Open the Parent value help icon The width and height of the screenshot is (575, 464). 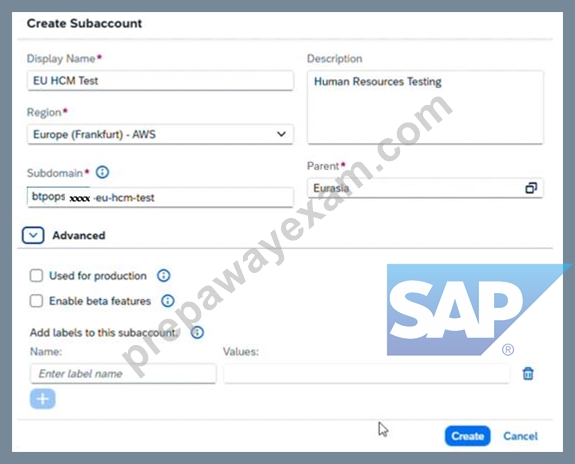point(531,188)
